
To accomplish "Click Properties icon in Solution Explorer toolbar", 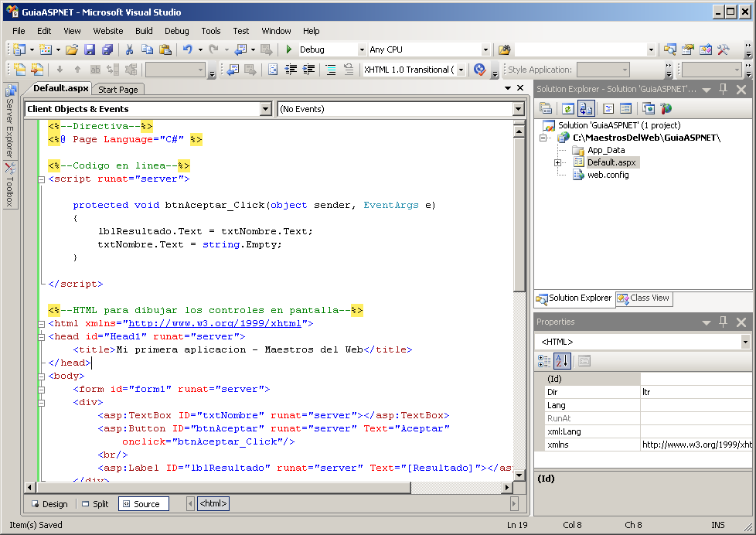I will 545,108.
